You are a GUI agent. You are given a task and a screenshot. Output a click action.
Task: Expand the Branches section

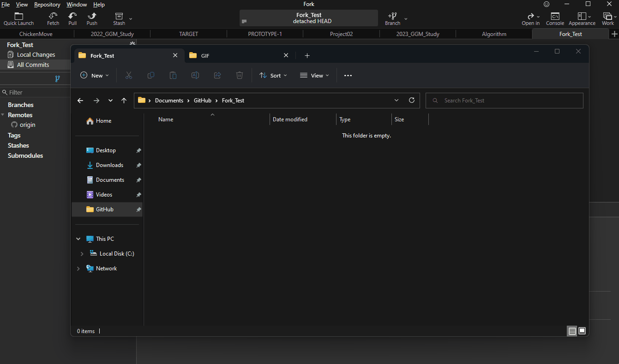click(21, 105)
